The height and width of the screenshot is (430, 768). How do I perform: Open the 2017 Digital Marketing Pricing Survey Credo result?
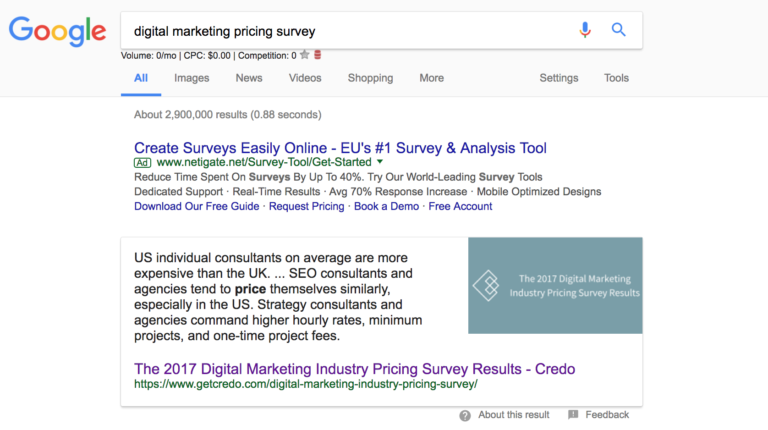[x=355, y=369]
